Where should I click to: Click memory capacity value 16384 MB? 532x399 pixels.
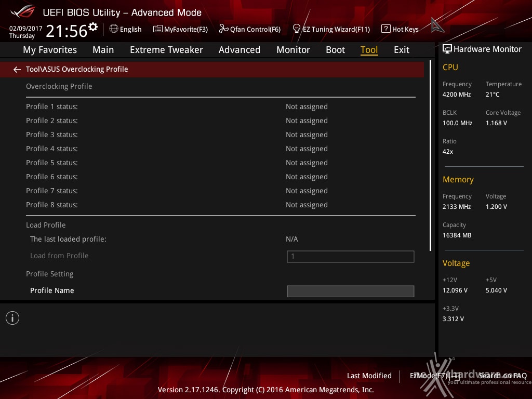[x=457, y=235]
